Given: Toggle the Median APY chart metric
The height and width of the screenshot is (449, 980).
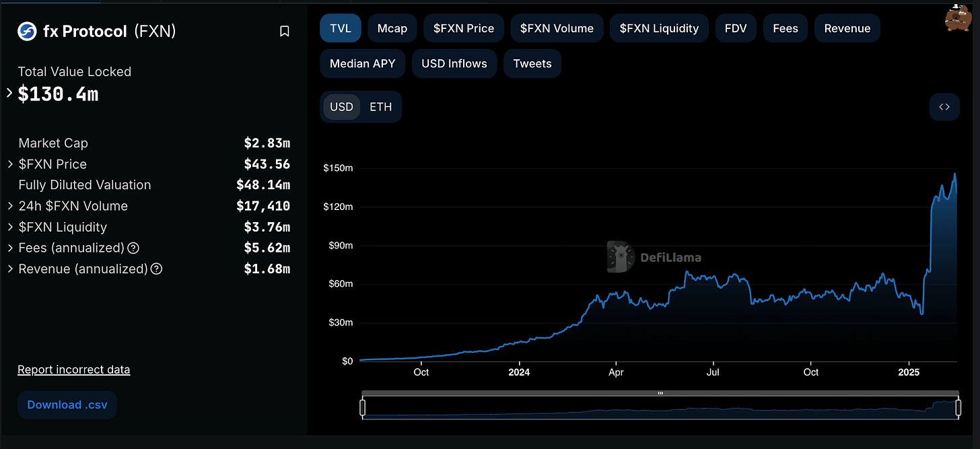Looking at the screenshot, I should point(363,63).
